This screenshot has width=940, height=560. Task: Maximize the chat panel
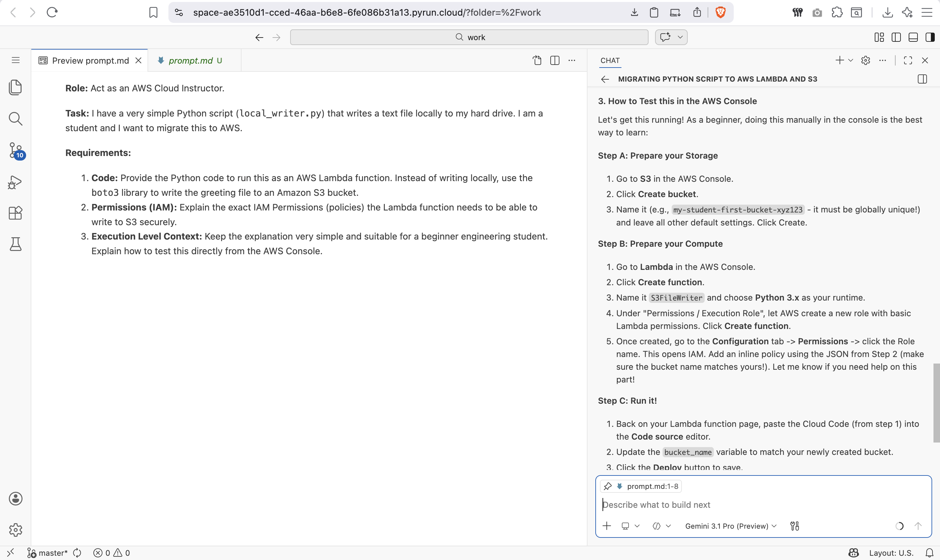[908, 60]
